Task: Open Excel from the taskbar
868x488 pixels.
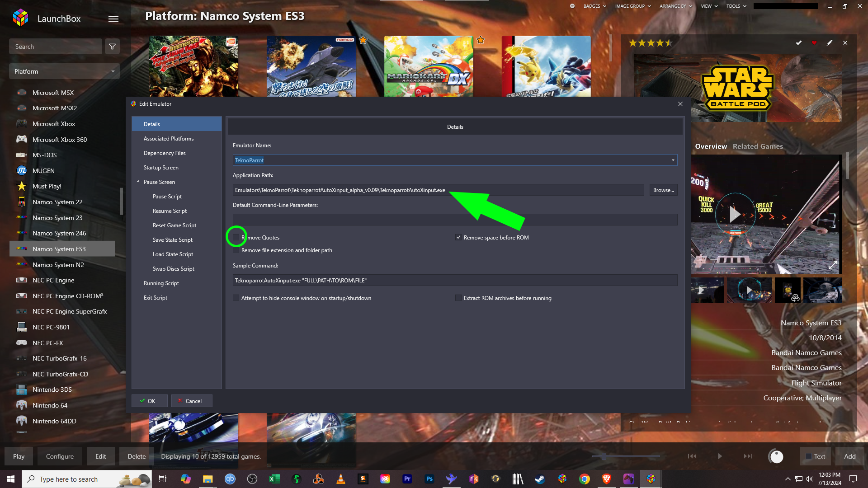Action: 274,479
